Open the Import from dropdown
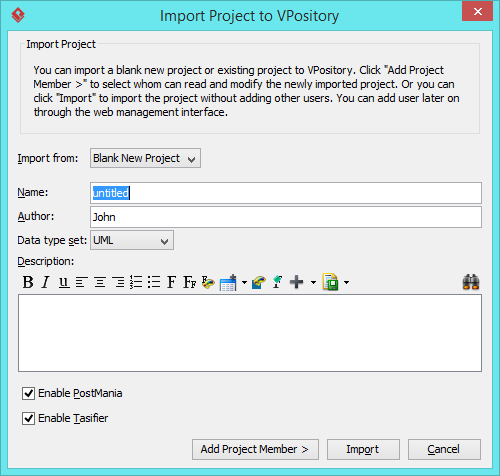This screenshot has height=476, width=500. (145, 158)
